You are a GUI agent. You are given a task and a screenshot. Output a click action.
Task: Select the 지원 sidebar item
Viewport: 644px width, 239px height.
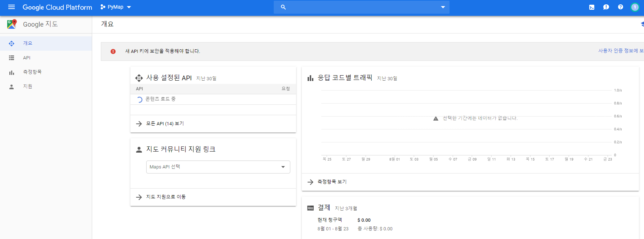46,86
